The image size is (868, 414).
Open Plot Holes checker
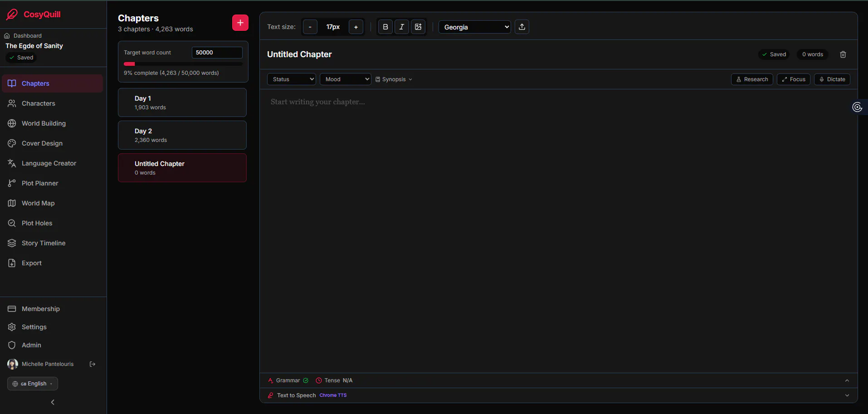53,223
